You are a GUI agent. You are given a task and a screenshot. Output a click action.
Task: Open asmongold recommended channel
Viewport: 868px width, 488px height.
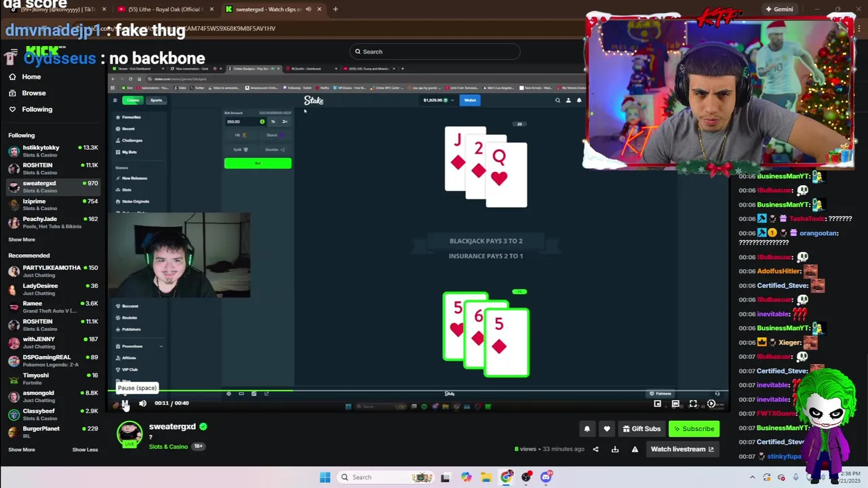click(54, 396)
